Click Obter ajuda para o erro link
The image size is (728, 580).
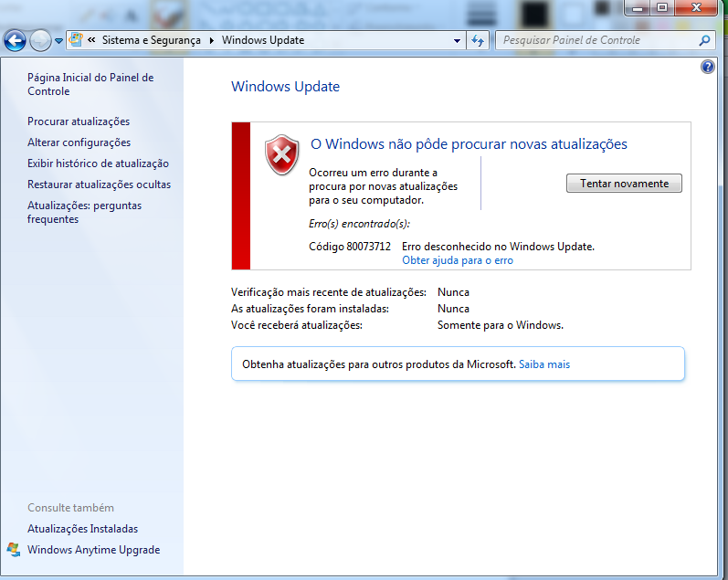[458, 260]
